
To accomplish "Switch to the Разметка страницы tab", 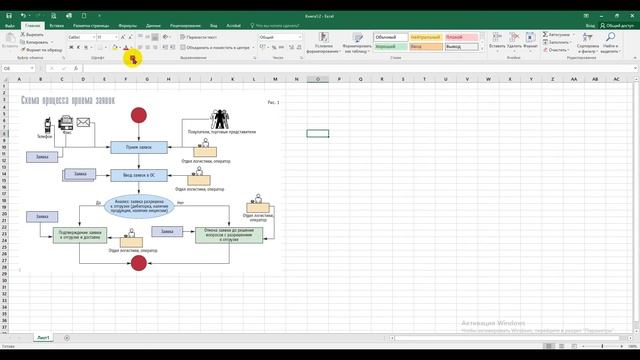I will (91, 26).
